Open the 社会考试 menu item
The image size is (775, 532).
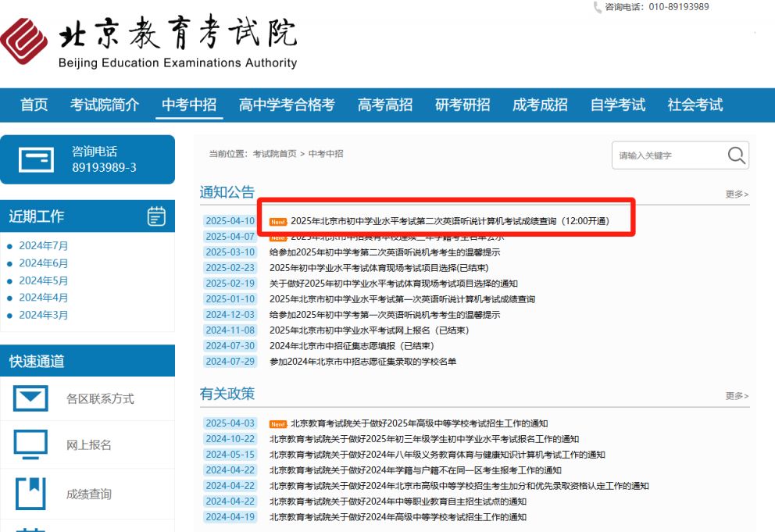(x=695, y=105)
